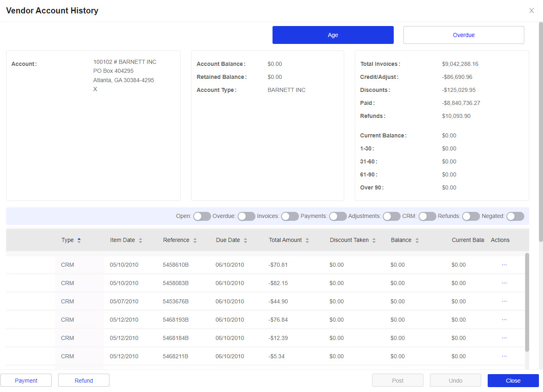Click sort icon on Balance column
Screen dimensions: 543x392
pyautogui.click(x=417, y=240)
